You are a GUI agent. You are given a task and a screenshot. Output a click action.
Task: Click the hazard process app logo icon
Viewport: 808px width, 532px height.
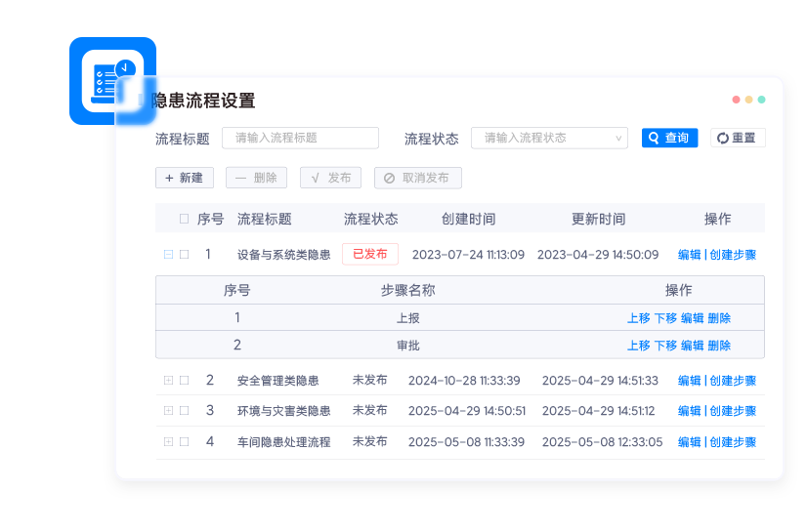pos(112,81)
